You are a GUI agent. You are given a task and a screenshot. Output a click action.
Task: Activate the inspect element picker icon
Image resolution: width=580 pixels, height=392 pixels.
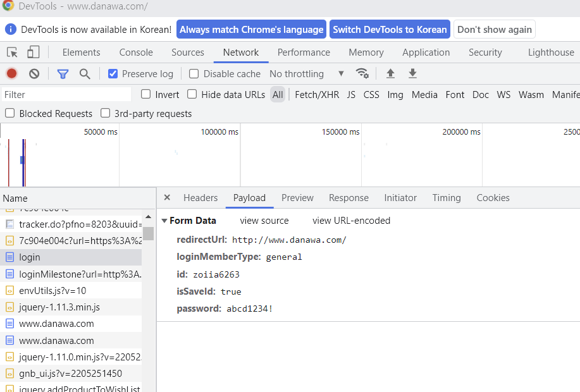tap(12, 52)
